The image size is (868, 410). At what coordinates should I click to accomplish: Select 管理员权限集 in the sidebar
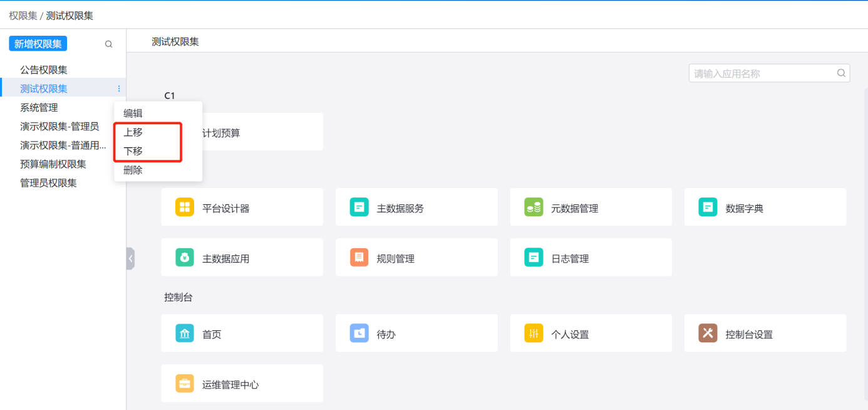pyautogui.click(x=48, y=182)
